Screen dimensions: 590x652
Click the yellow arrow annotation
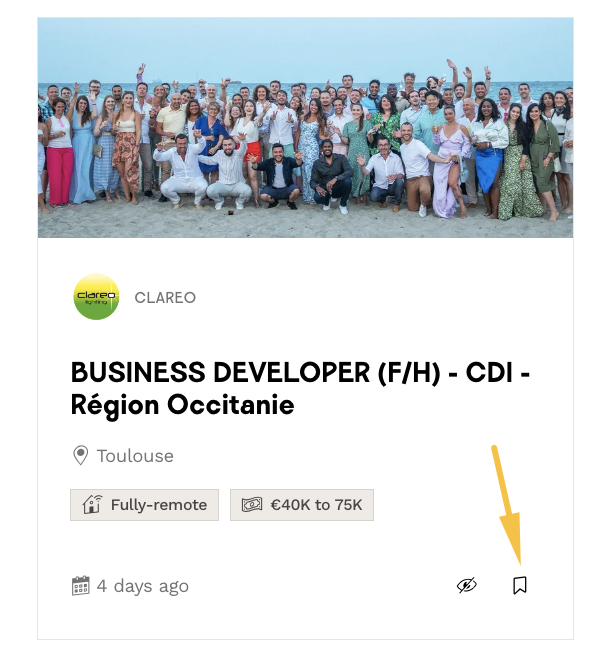pyautogui.click(x=506, y=505)
